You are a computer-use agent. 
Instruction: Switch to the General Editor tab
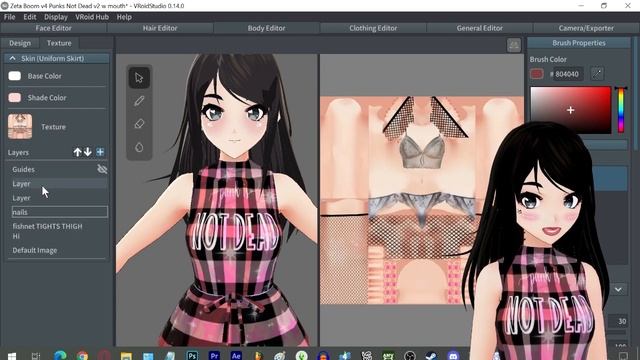pyautogui.click(x=480, y=28)
